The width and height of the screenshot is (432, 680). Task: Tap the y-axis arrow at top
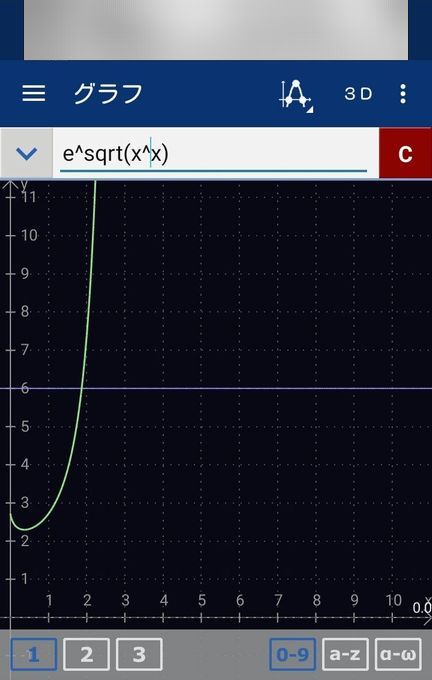pos(10,185)
